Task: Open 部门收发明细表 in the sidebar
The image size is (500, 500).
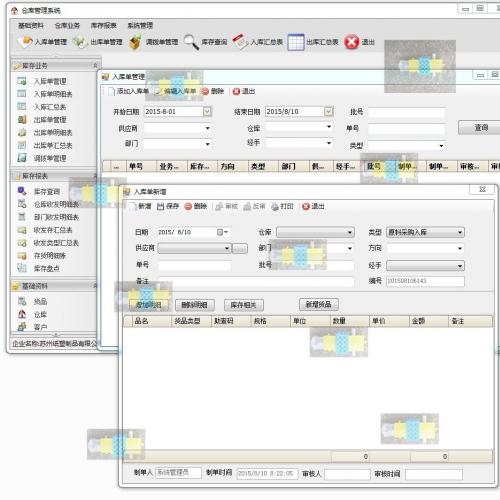Action: click(56, 217)
